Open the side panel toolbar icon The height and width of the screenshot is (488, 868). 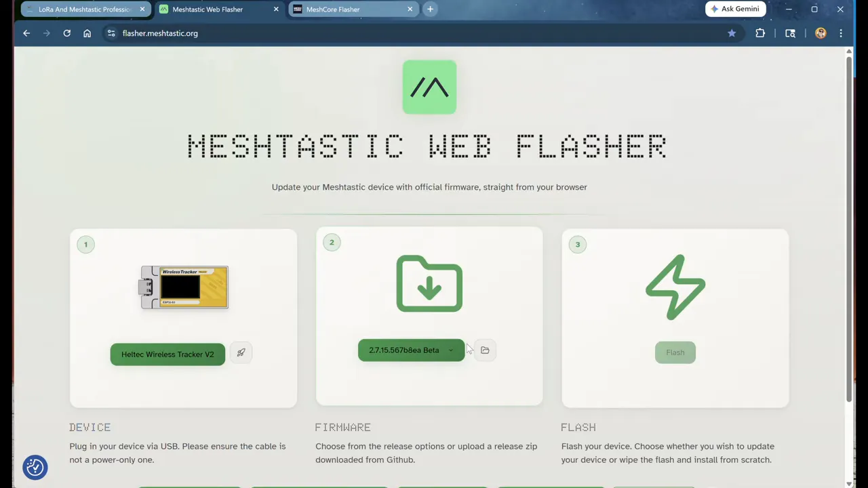[790, 33]
